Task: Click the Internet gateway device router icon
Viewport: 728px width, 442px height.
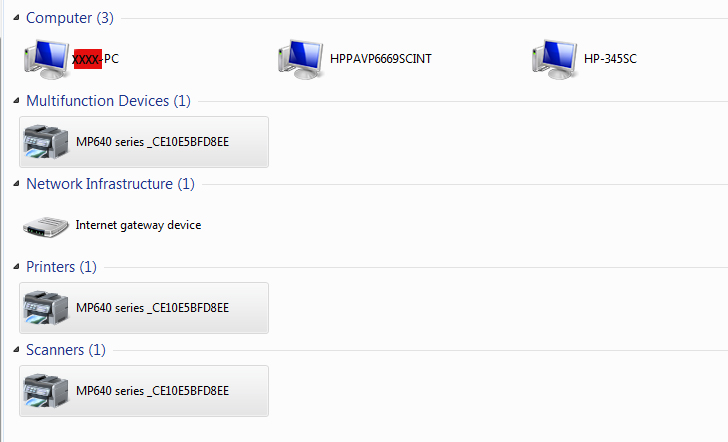Action: tap(46, 227)
